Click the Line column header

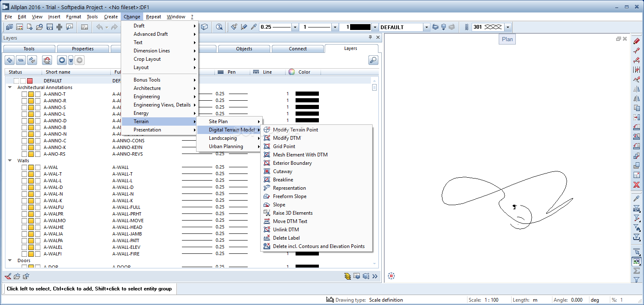pos(267,72)
